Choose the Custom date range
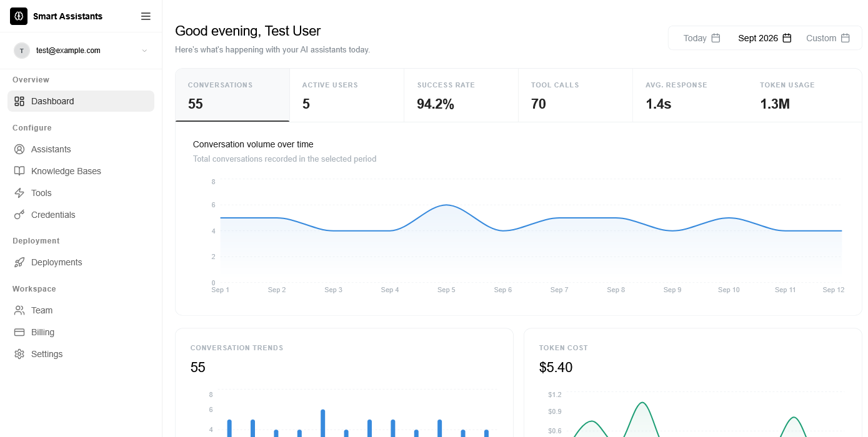The image size is (868, 437). [x=828, y=38]
